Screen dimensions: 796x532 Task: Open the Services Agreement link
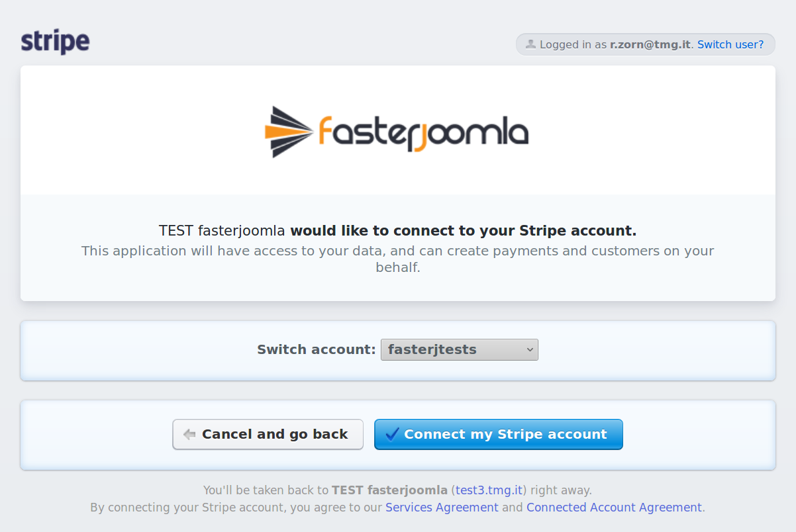[x=442, y=508]
